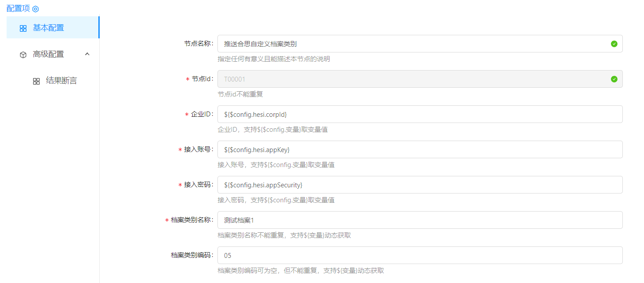Click the cube icon next to 高级配置
The image size is (644, 283).
[x=23, y=55]
